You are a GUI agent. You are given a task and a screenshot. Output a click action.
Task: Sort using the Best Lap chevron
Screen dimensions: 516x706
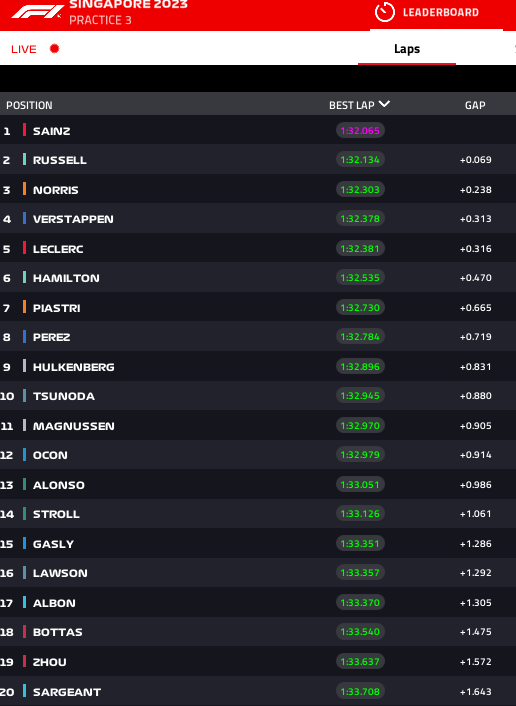pyautogui.click(x=384, y=104)
